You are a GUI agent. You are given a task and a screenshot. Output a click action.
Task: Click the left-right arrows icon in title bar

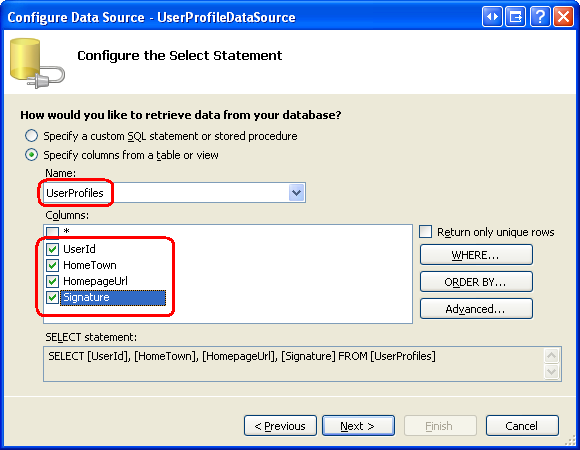[x=492, y=17]
